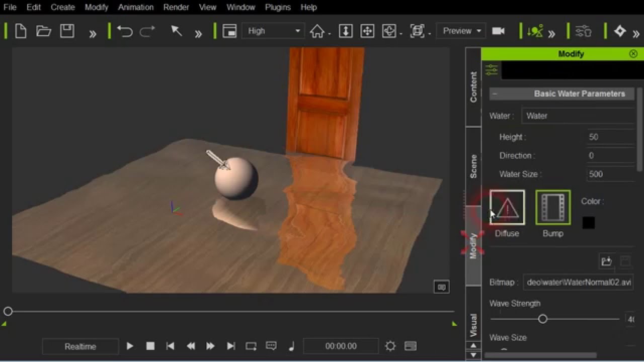Click the Wave Strength slider handle

542,319
